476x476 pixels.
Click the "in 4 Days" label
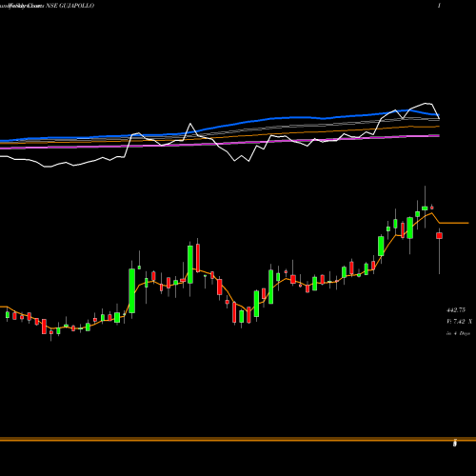458,333
